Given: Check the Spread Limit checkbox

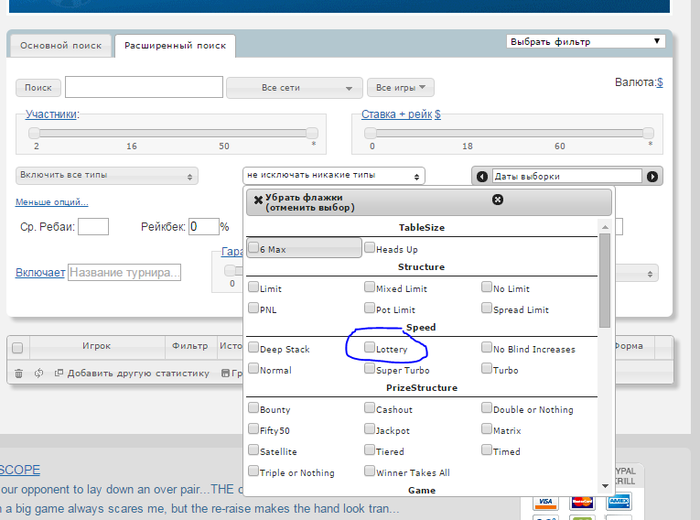Looking at the screenshot, I should coord(486,308).
